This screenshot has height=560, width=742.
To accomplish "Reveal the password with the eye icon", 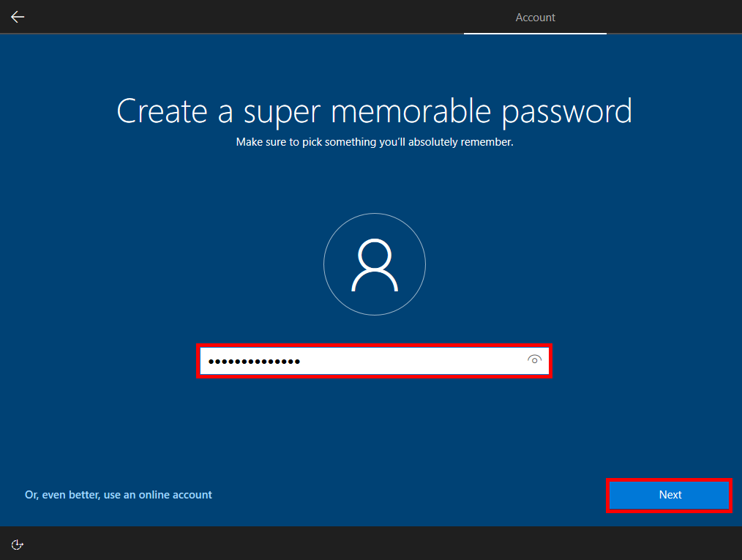I will [534, 360].
